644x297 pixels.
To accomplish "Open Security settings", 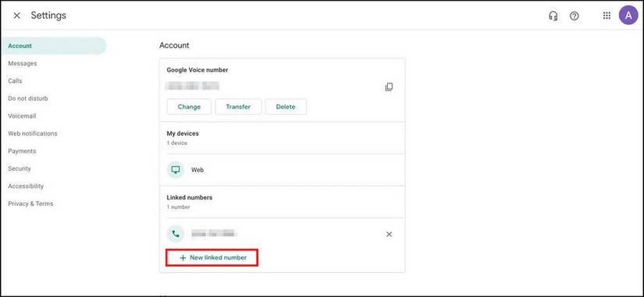I will click(20, 168).
